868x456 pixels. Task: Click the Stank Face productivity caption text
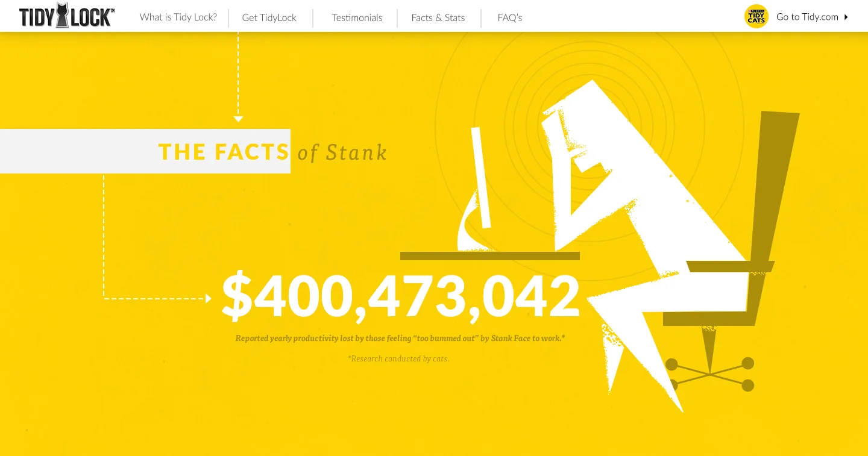pos(398,338)
